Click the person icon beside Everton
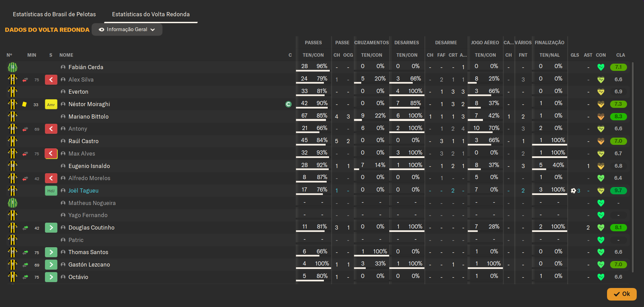This screenshot has width=644, height=307. point(63,92)
